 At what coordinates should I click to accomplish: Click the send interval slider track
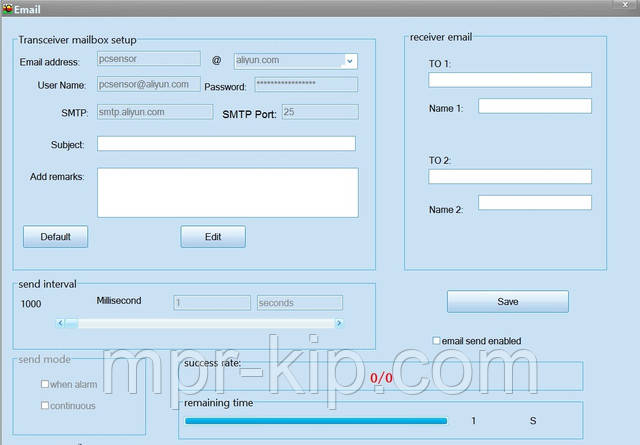coord(200,323)
